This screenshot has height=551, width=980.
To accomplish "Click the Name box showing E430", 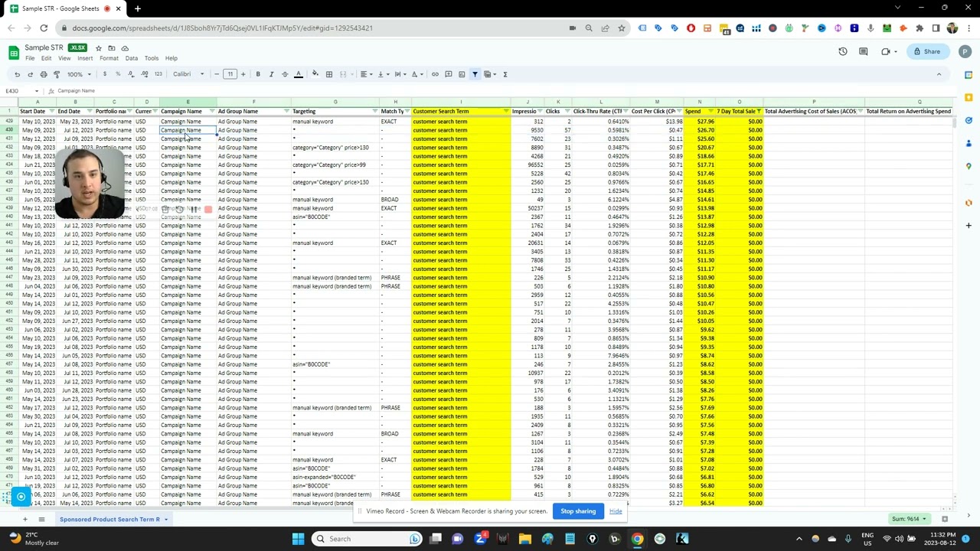I will click(x=21, y=91).
